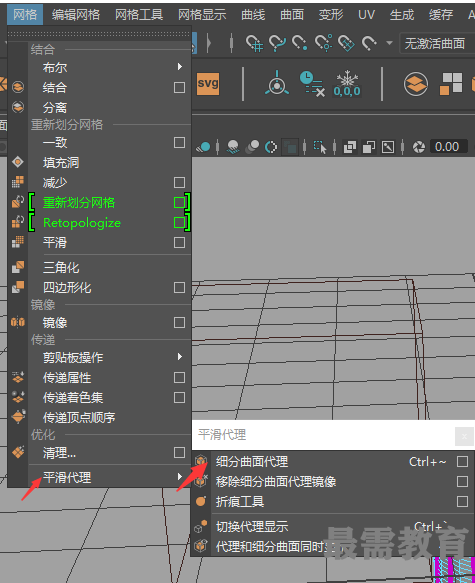Screen dimensions: 475x583
Task: Click the Mirror (镜像) icon
Action: click(x=18, y=322)
